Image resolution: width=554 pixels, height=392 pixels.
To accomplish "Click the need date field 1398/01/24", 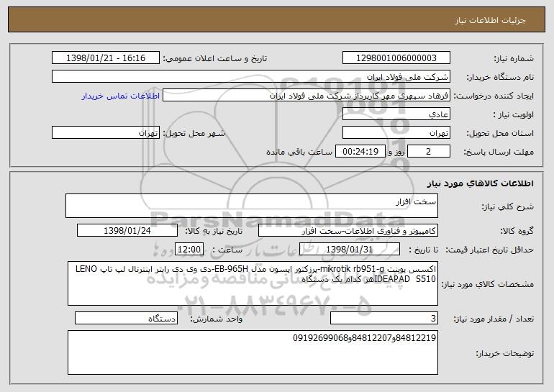I will pyautogui.click(x=127, y=231).
